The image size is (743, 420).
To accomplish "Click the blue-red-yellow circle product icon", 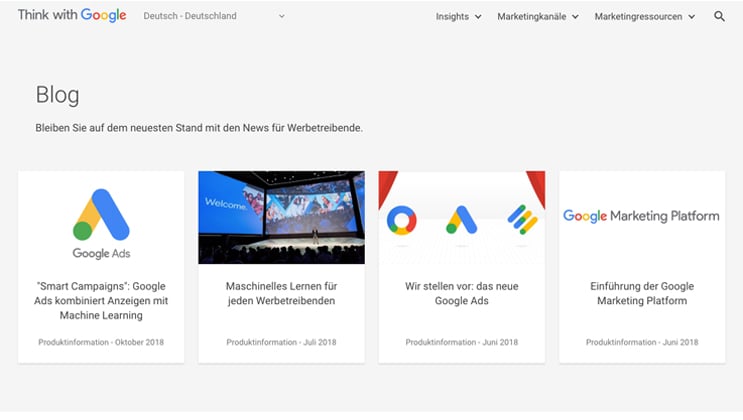I will click(x=401, y=220).
